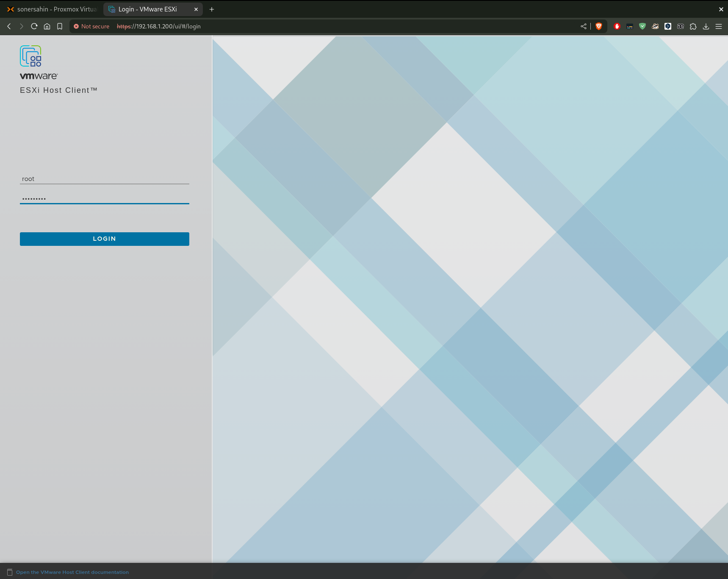Open the Privacy Badger extension
The image size is (728, 579).
[655, 26]
